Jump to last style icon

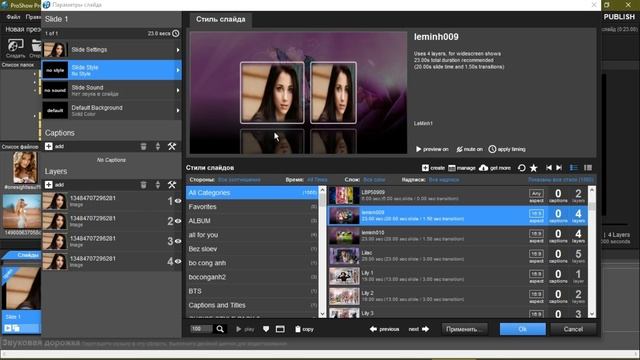coord(559,168)
